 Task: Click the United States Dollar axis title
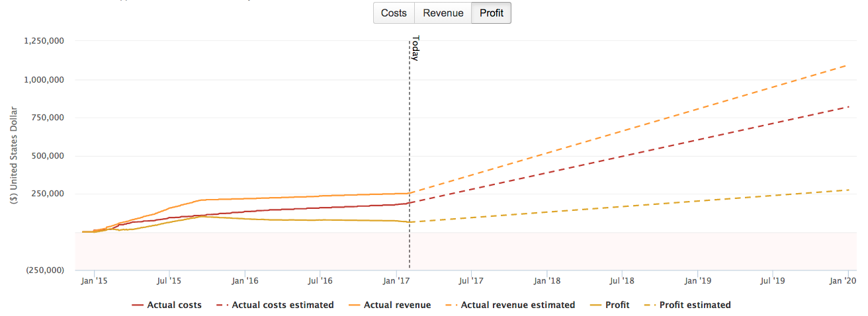[14, 155]
